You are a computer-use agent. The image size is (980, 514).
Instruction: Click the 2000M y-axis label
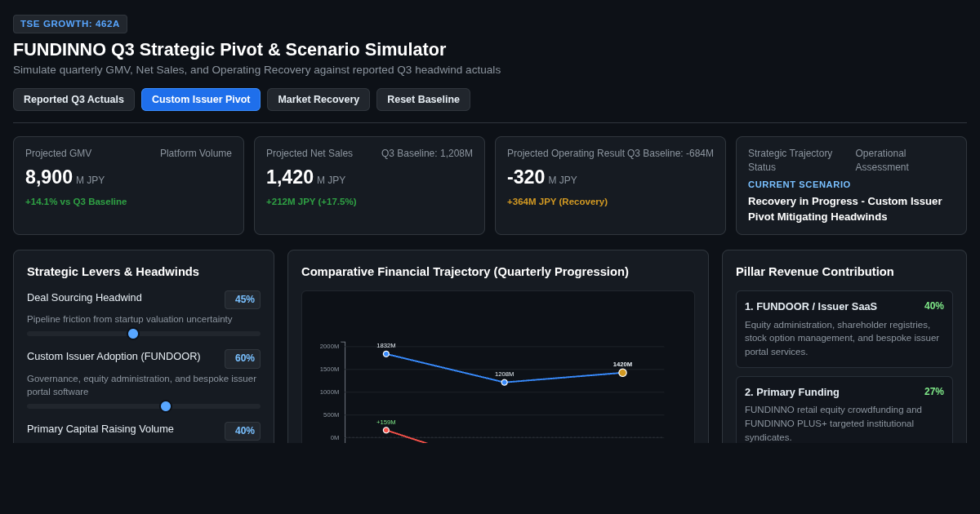point(329,347)
